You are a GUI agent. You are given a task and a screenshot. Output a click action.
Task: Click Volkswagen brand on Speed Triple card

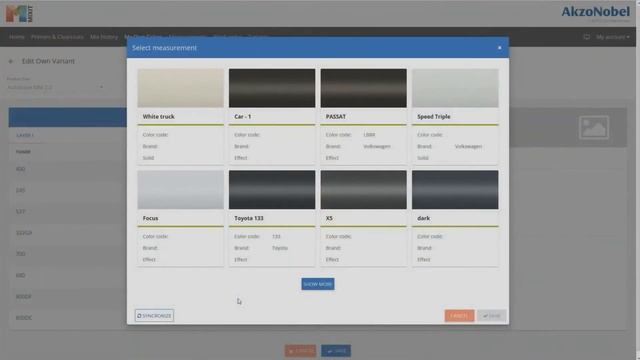click(x=469, y=146)
